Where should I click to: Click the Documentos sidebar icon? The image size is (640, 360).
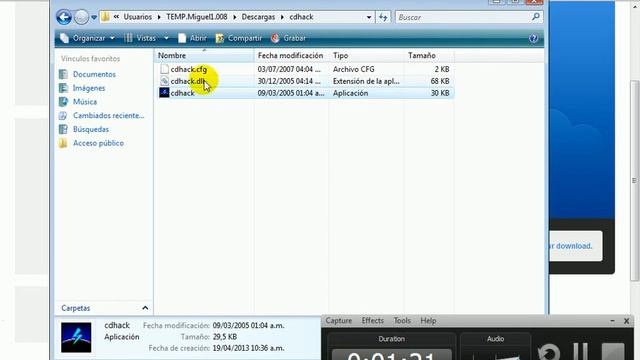click(x=63, y=74)
